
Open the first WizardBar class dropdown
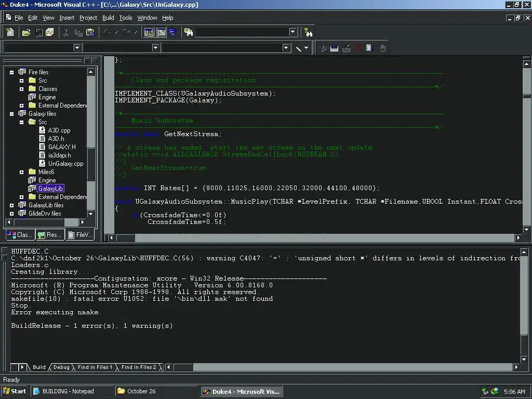click(77, 48)
